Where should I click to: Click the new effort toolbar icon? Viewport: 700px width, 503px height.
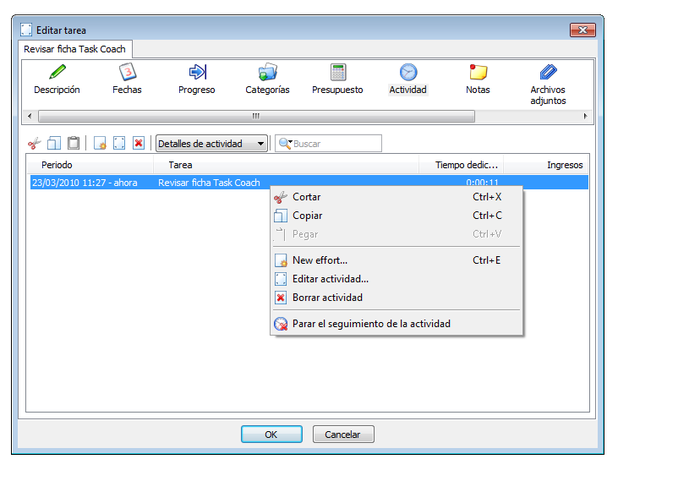(100, 143)
